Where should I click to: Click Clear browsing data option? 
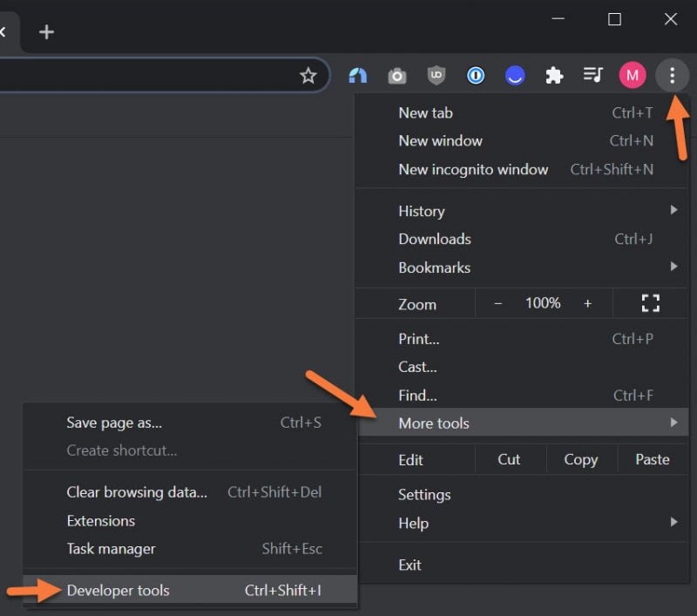tap(136, 491)
